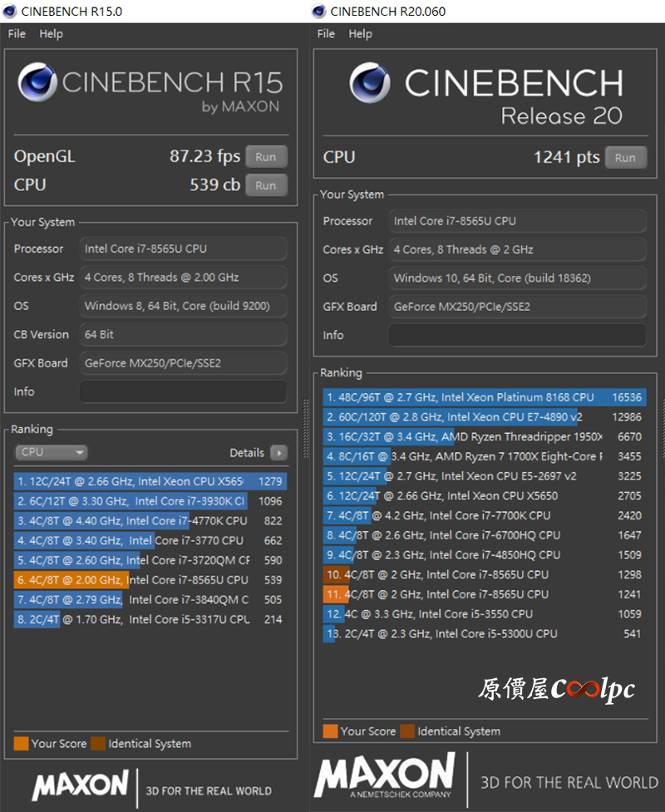
Task: Click the 539 cb CPU result
Action: 215,185
